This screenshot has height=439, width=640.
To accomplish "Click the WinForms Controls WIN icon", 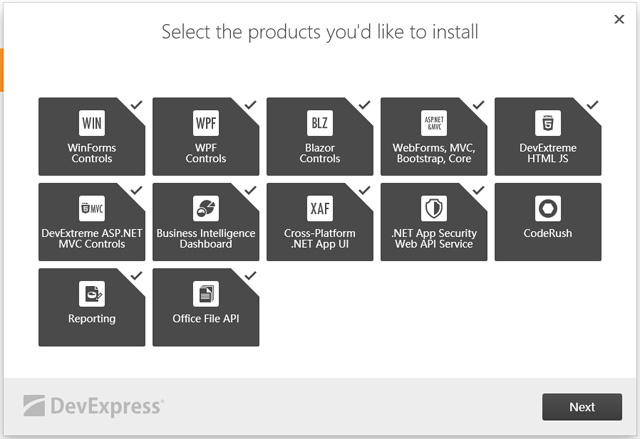I will (x=92, y=123).
